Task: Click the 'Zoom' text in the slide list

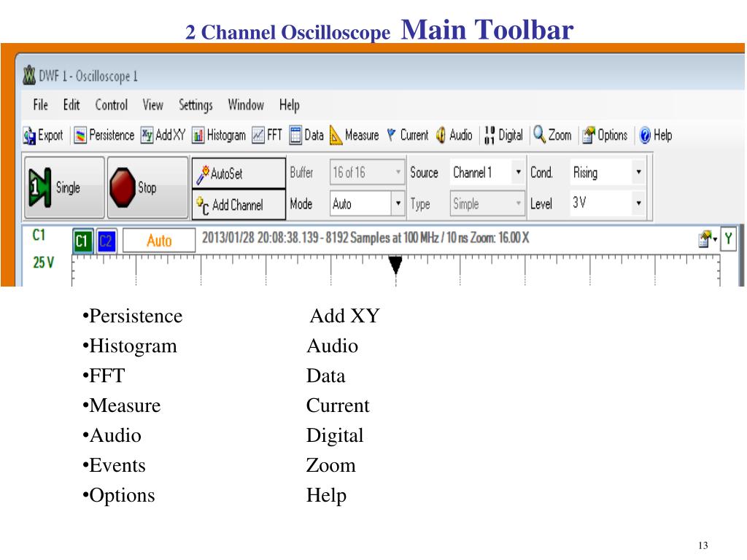Action: pyautogui.click(x=331, y=465)
